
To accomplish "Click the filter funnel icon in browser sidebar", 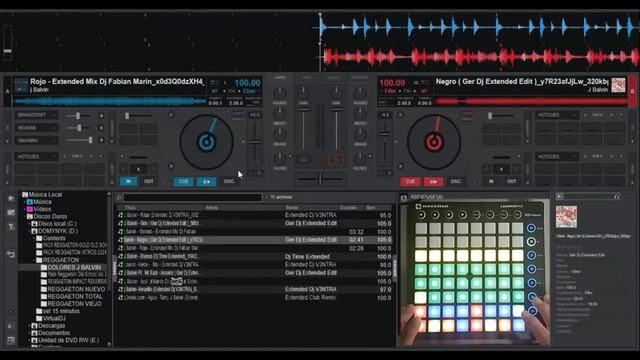I will point(11,227).
